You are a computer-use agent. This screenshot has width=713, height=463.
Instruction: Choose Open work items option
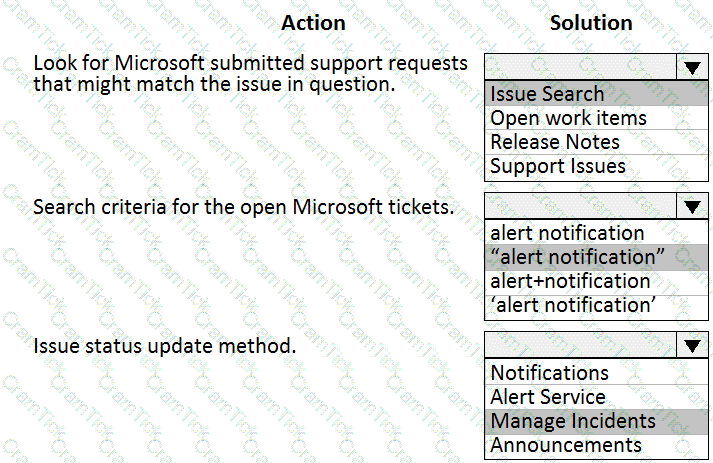coord(596,118)
